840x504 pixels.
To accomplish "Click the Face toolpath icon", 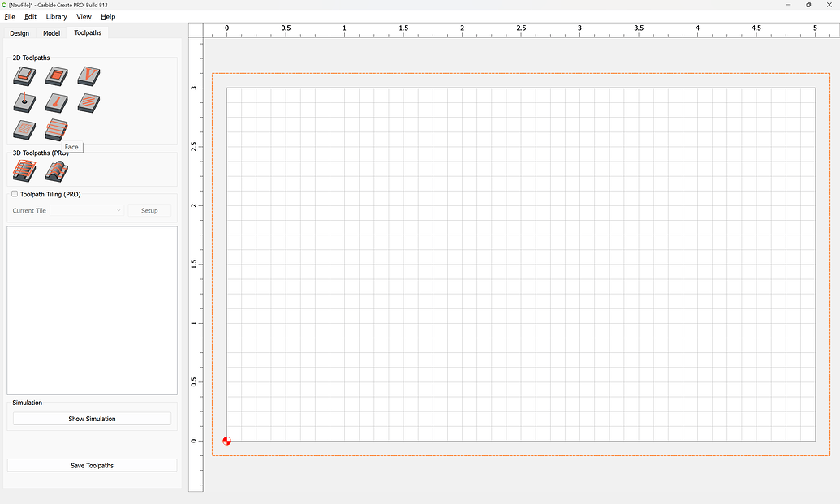I will coord(56,130).
